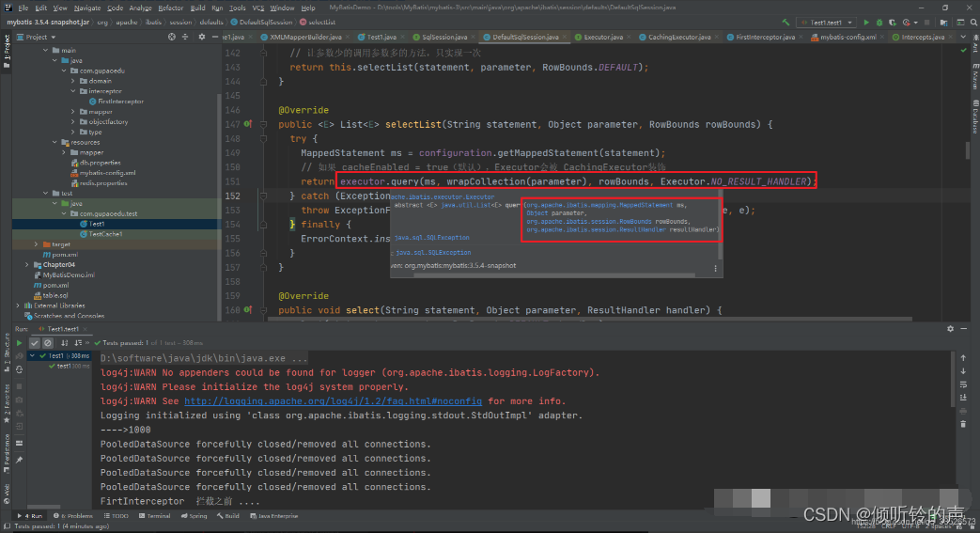
Task: Expand the domain package node
Action: pos(72,81)
